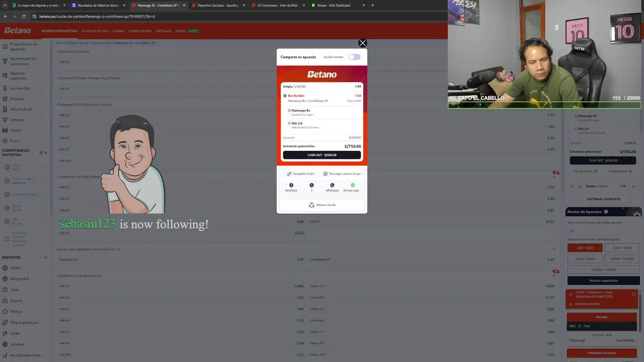Viewport: 644px width, 362px height.
Task: Click Compártelo in betslip panel
Action: (619, 171)
